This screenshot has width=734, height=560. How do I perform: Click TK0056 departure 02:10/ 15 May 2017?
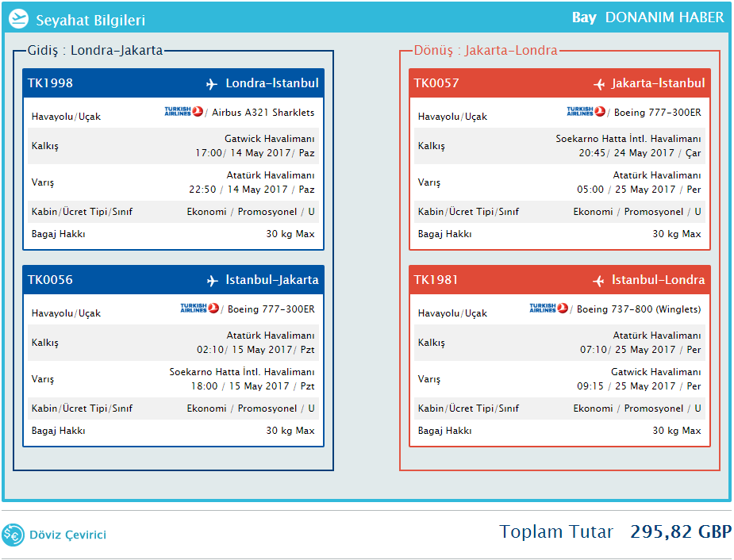click(x=244, y=350)
